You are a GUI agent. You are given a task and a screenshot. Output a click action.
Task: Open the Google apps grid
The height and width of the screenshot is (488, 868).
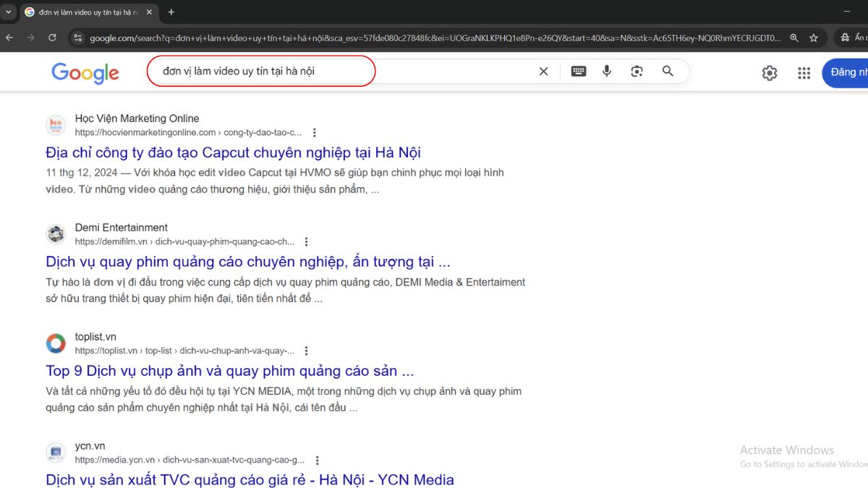coord(804,73)
